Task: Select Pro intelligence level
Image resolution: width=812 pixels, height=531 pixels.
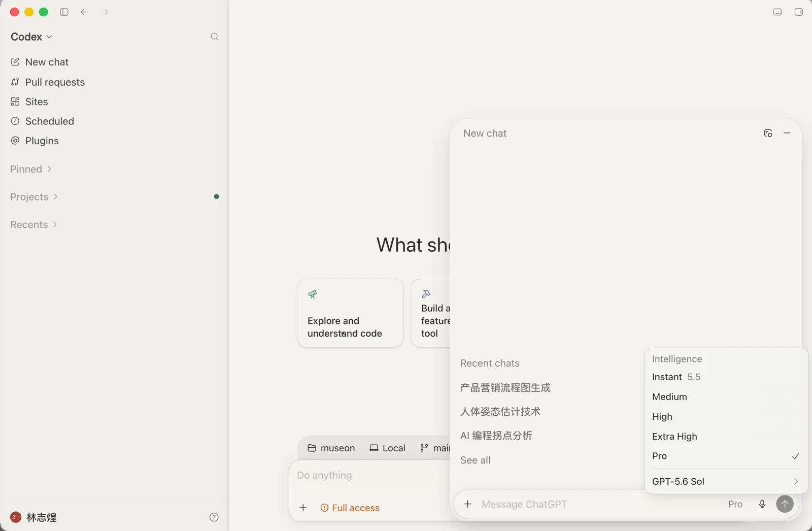Action: (726, 456)
